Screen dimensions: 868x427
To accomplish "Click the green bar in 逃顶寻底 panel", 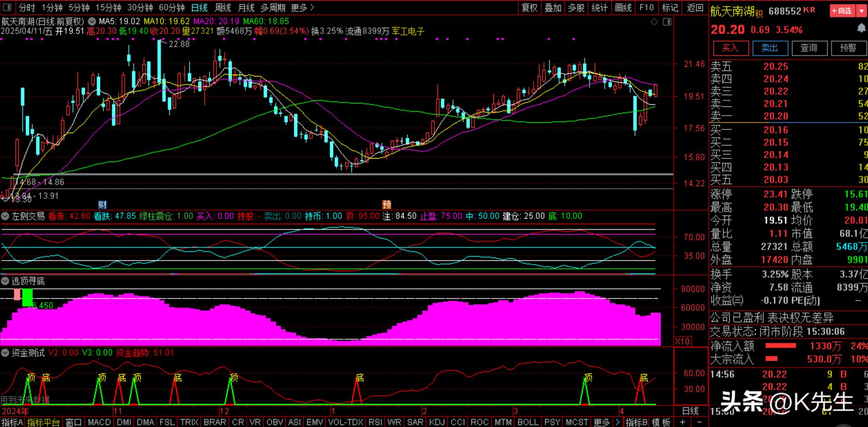I will (x=28, y=298).
